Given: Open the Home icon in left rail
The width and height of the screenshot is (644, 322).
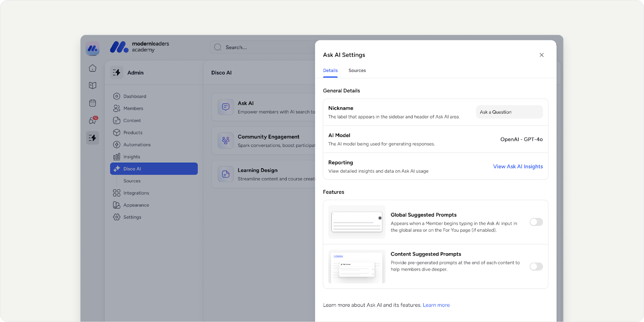Looking at the screenshot, I should [x=93, y=68].
